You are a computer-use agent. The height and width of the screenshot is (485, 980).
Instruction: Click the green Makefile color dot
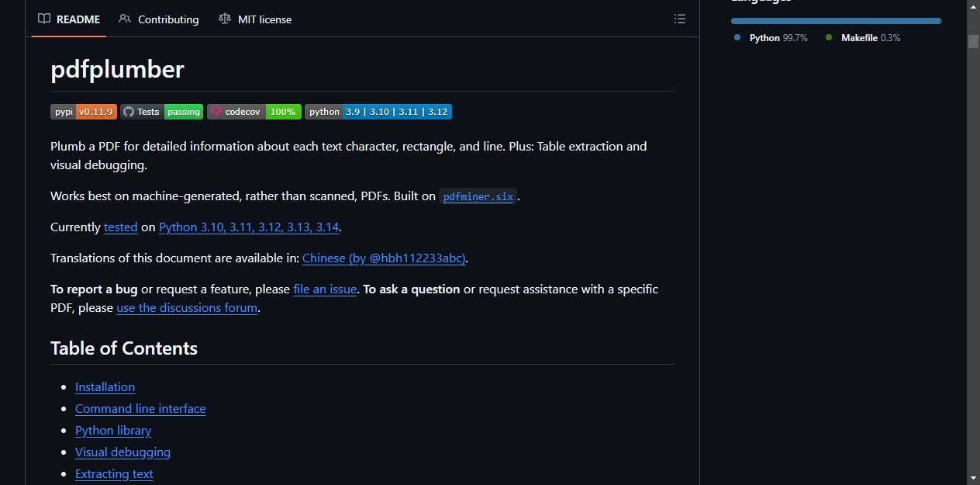click(x=829, y=37)
